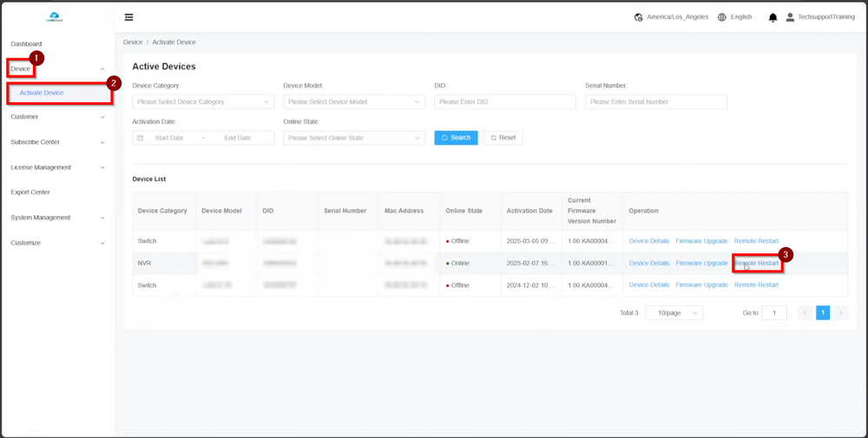Select Activate Device submenu item
The height and width of the screenshot is (438, 868).
coord(42,93)
